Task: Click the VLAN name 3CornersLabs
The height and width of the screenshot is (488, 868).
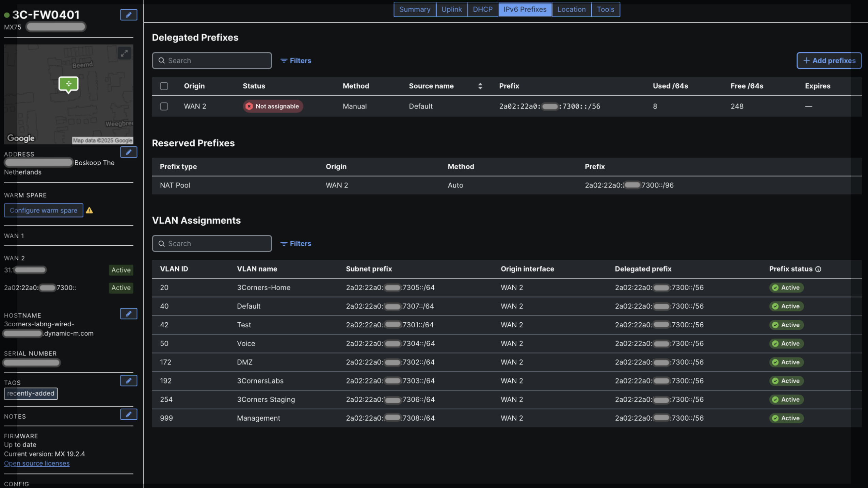Action: point(260,381)
